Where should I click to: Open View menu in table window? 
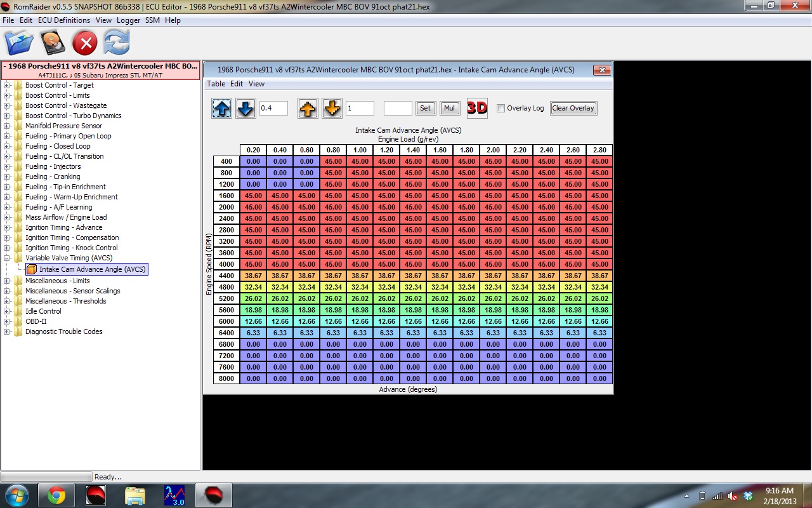(257, 84)
